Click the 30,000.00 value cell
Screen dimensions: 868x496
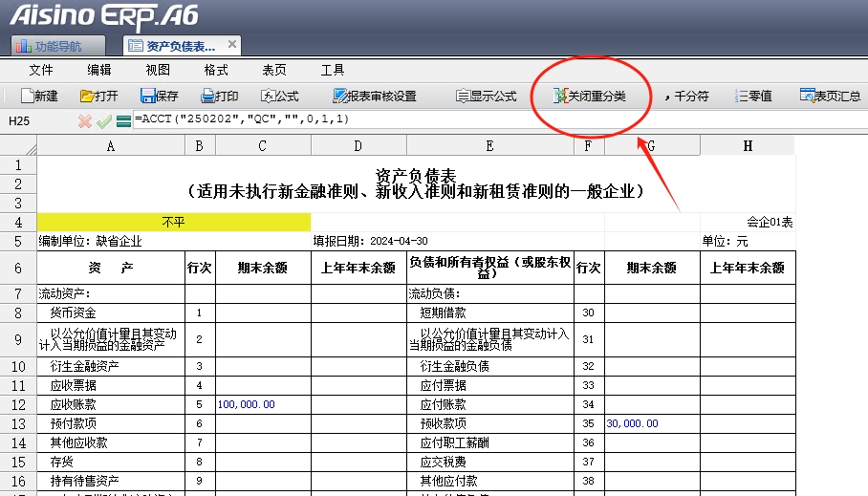[652, 423]
